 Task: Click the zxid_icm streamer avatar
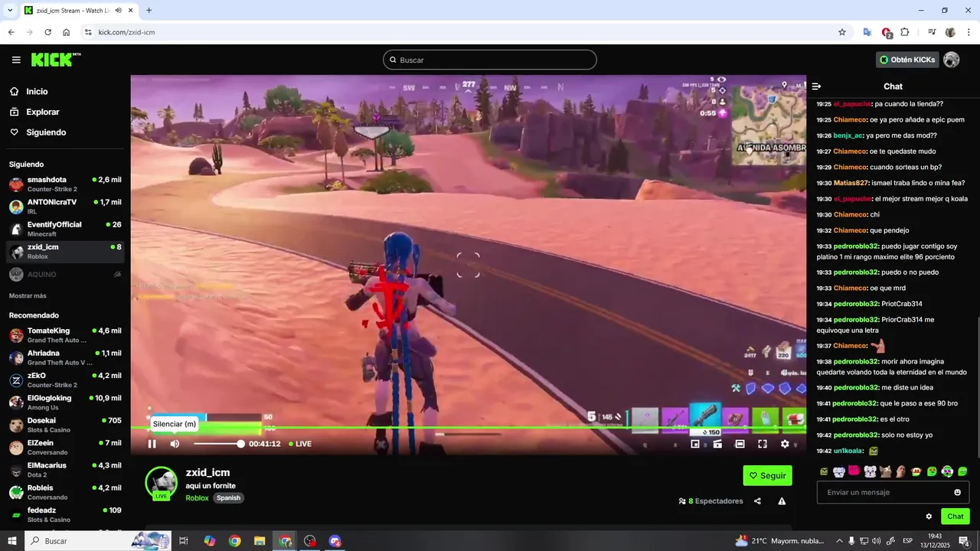(x=162, y=483)
